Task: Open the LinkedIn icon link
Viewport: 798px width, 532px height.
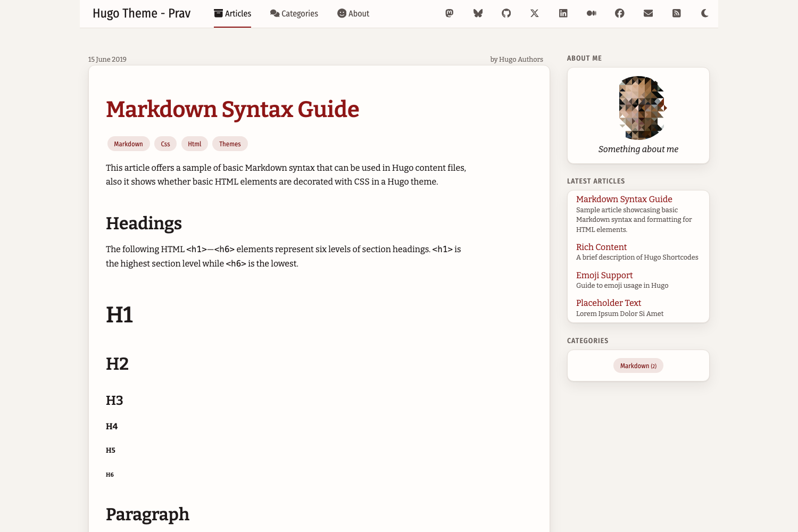Action: (563, 13)
